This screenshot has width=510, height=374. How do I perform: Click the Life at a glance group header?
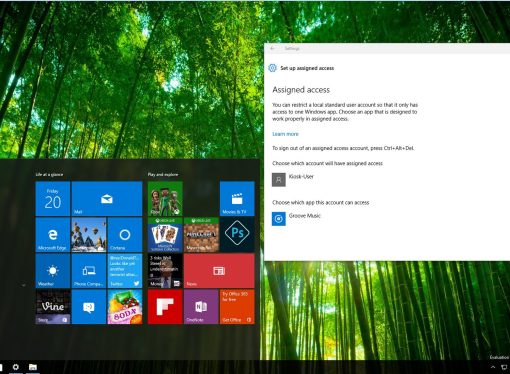click(49, 174)
